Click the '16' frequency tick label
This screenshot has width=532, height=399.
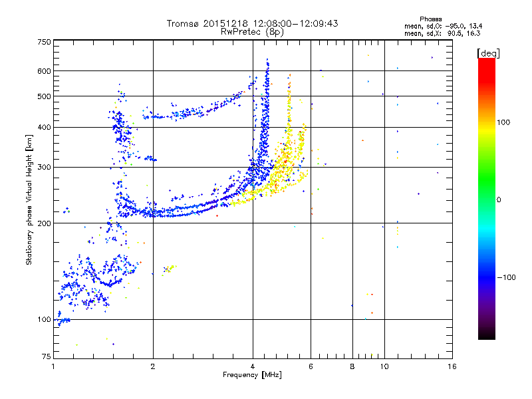point(452,366)
